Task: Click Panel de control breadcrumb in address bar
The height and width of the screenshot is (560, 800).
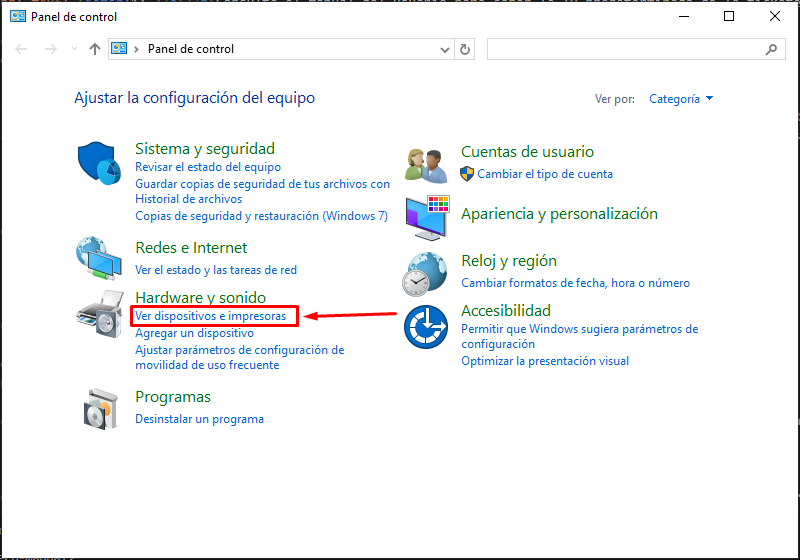Action: point(191,49)
